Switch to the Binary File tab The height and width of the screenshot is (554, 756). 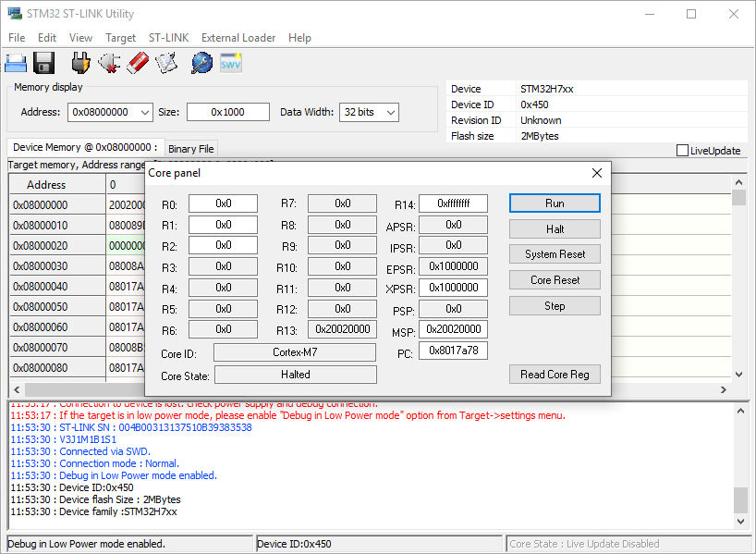[191, 149]
